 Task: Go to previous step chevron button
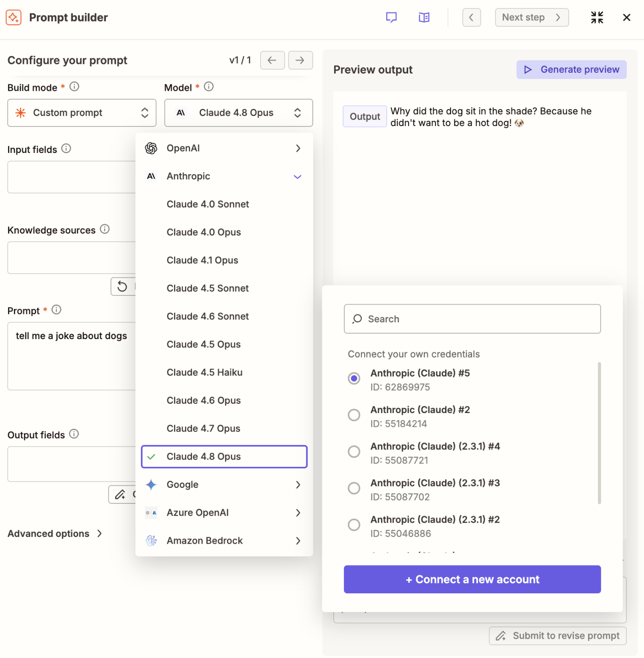(471, 18)
